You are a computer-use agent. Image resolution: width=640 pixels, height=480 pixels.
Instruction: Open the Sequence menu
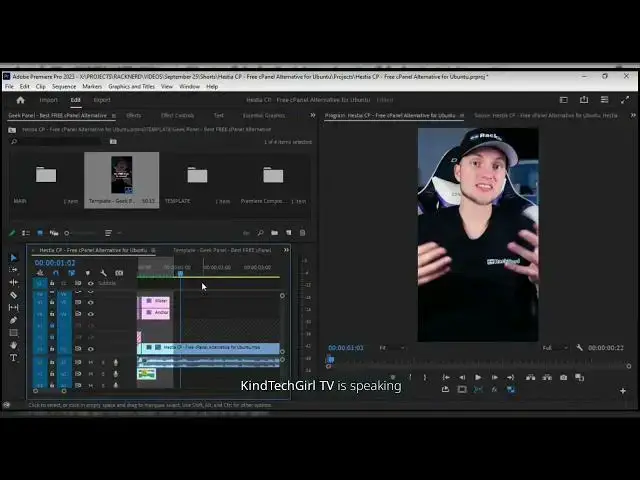64,87
